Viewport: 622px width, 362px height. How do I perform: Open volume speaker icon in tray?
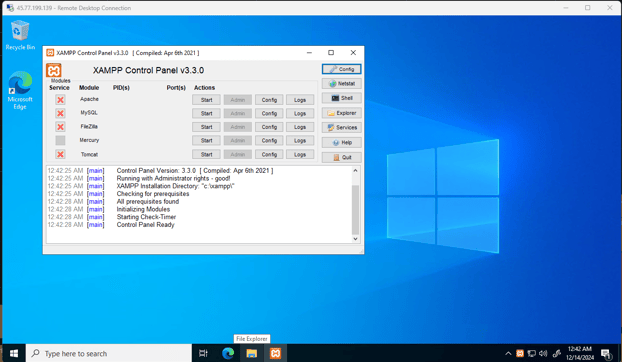pyautogui.click(x=543, y=353)
